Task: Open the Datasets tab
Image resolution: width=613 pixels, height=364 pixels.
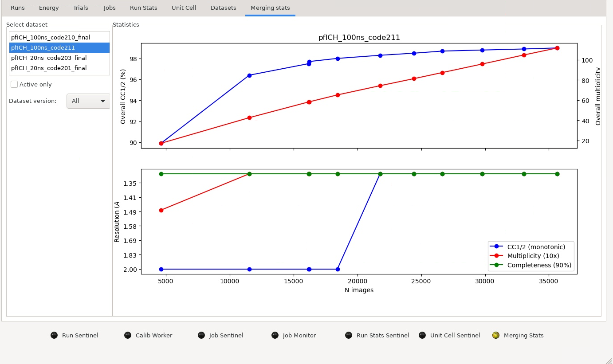Action: coord(224,8)
